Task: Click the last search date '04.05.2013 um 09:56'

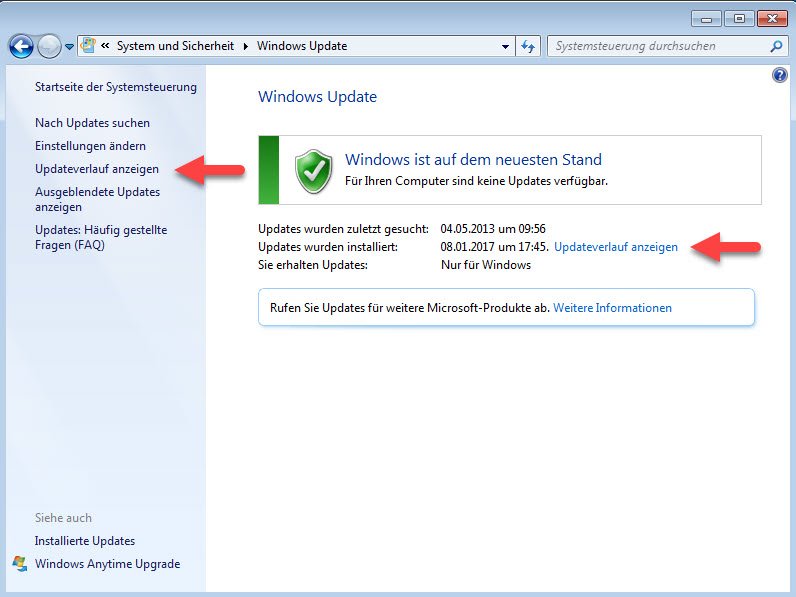Action: [x=493, y=229]
